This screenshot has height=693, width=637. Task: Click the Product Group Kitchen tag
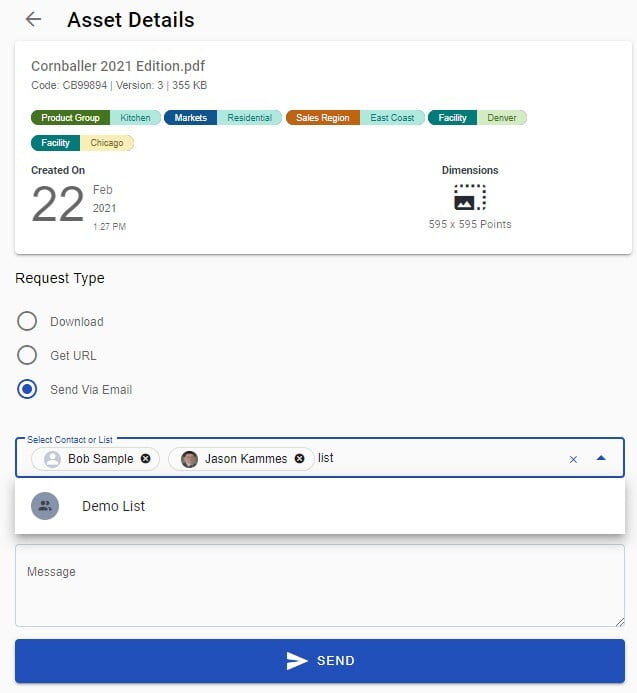pyautogui.click(x=96, y=118)
